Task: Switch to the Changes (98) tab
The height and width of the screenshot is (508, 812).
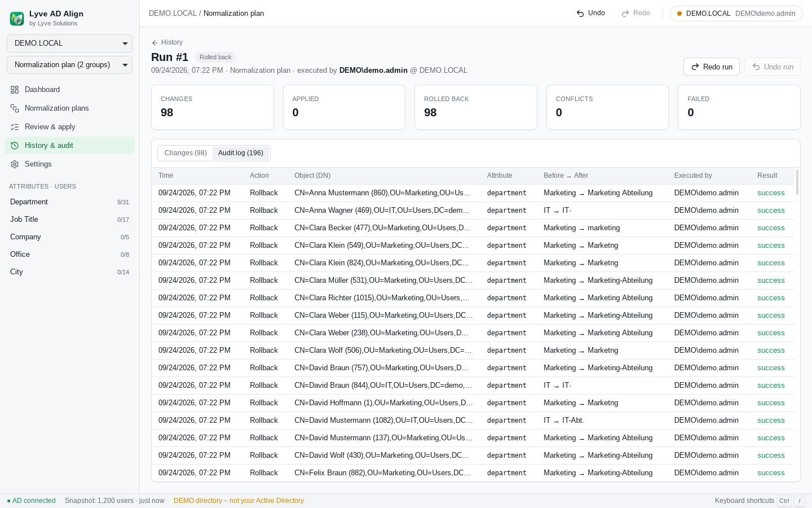Action: pos(186,153)
